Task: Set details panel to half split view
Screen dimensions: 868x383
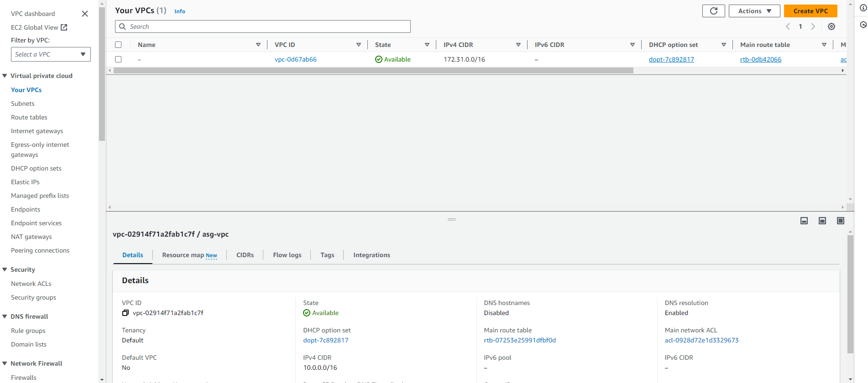Action: point(822,221)
